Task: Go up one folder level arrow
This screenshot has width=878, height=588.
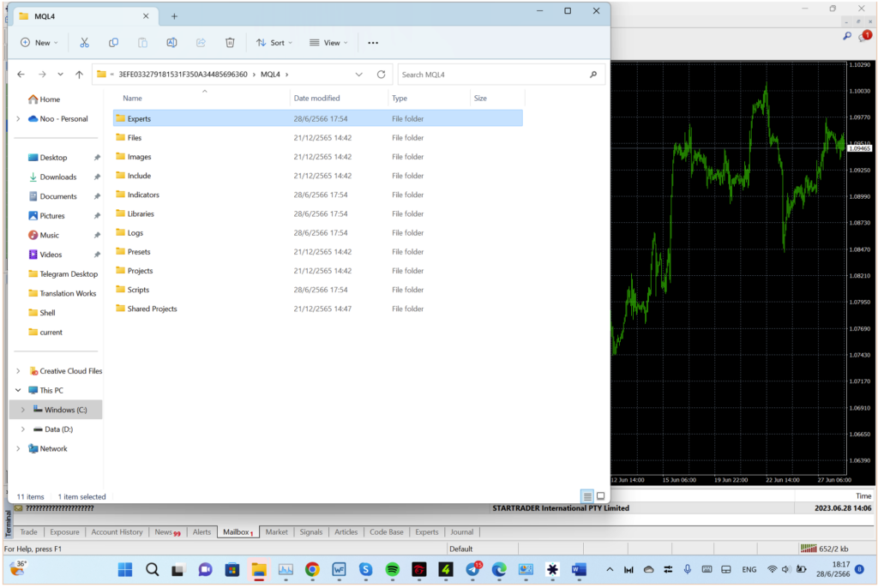Action: coord(79,74)
